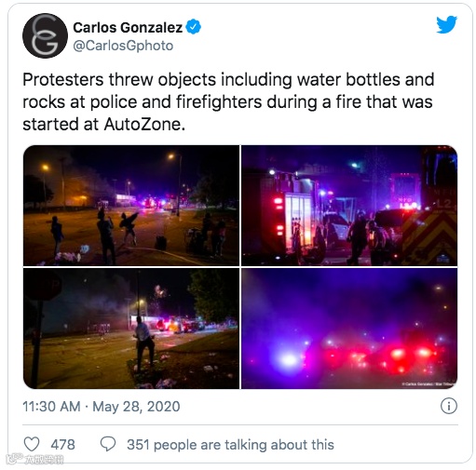Click the tweet text about AutoZone fire

click(228, 101)
